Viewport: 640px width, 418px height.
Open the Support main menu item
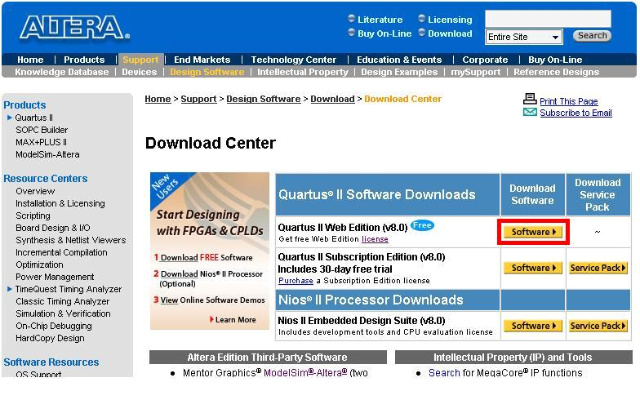(141, 60)
